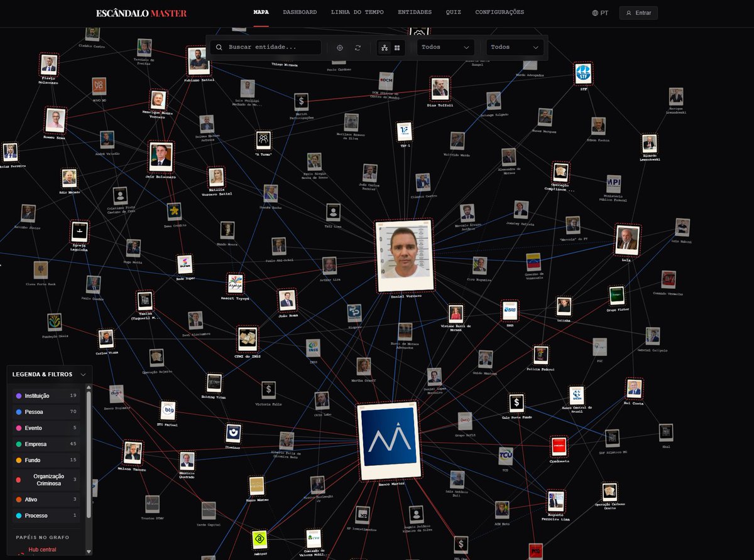754x560 pixels.
Task: Open the NOVO MG party node
Action: (x=99, y=87)
